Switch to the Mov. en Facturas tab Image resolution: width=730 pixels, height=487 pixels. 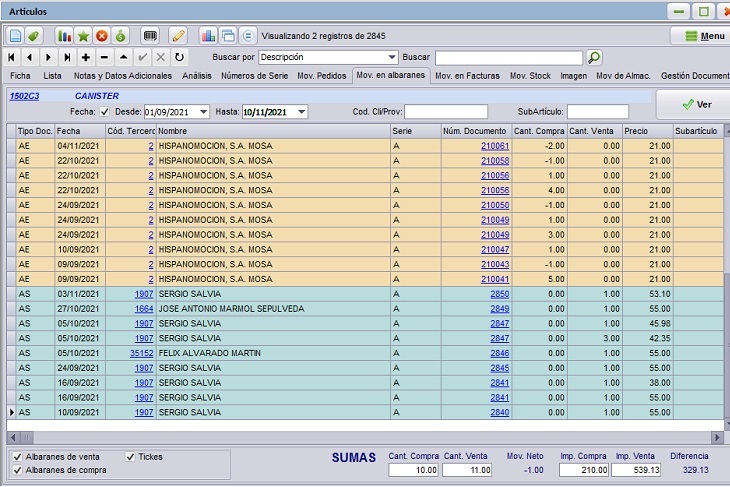[467, 75]
